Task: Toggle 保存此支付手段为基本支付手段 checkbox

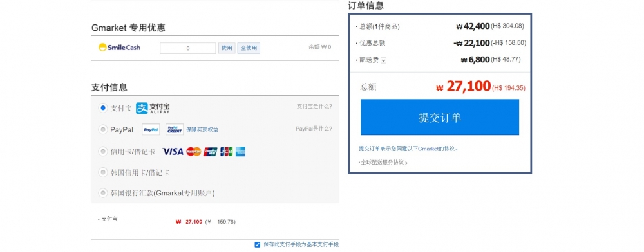Action: point(258,245)
